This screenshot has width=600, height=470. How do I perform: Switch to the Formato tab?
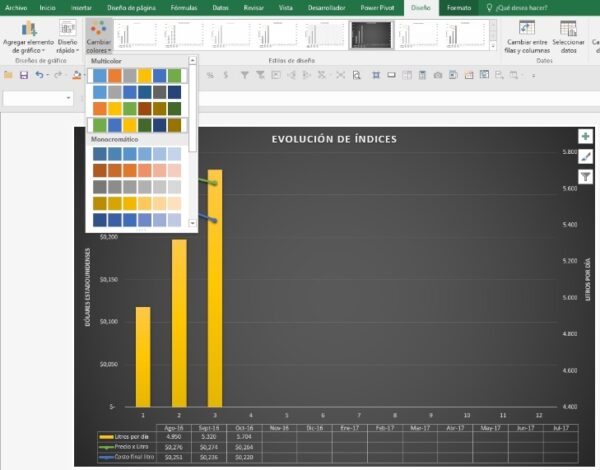coord(459,7)
